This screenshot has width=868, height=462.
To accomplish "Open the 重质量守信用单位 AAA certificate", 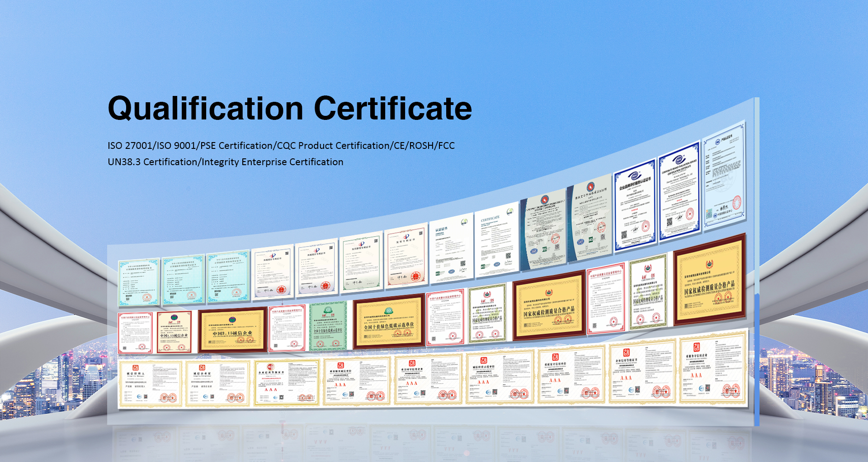I will tap(571, 375).
